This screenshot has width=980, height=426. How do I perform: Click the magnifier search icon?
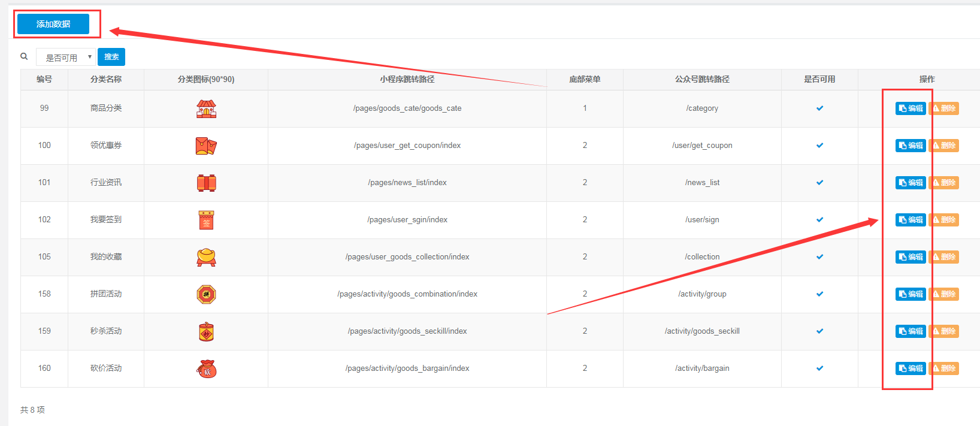pyautogui.click(x=24, y=56)
